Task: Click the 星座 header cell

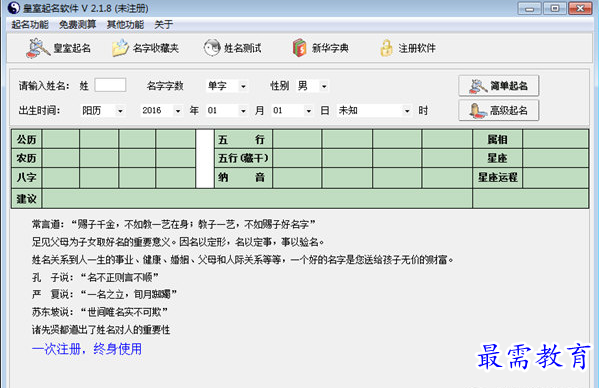Action: click(x=497, y=158)
